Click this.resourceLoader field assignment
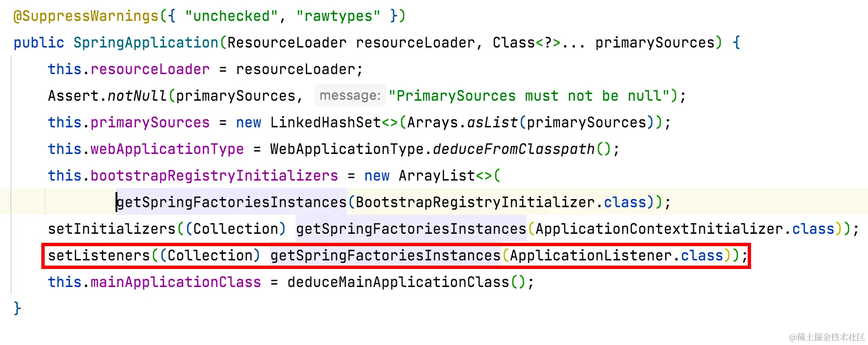 click(129, 69)
